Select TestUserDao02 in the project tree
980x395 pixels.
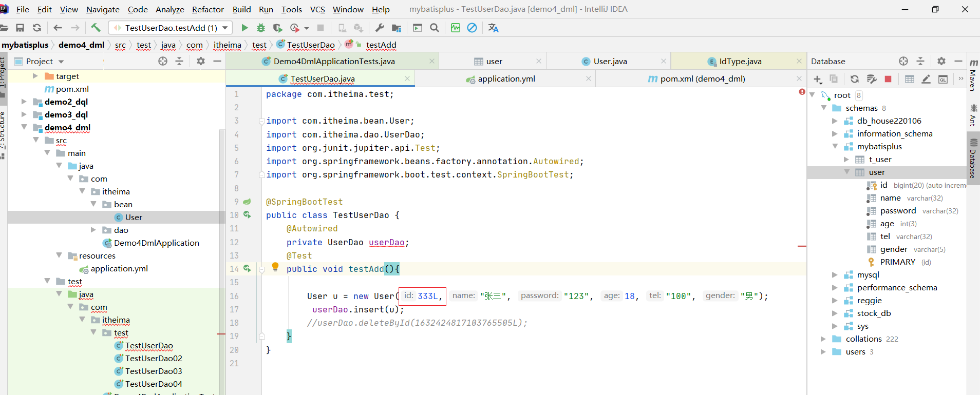[x=154, y=358]
